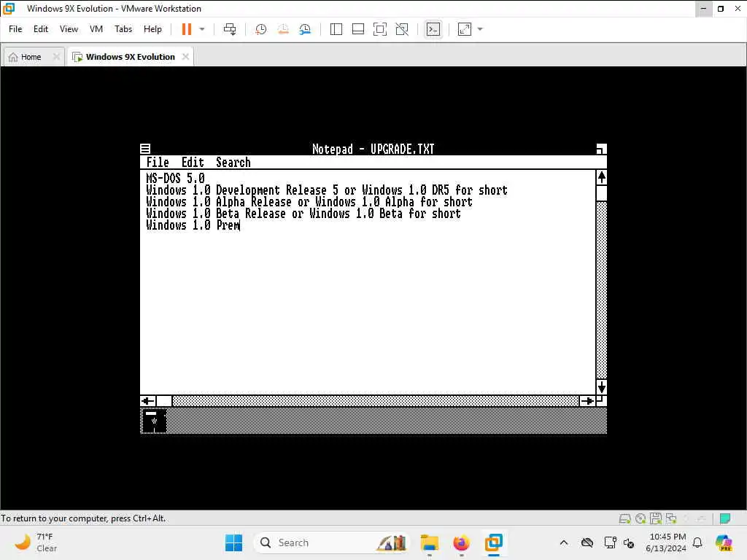Open VMware Help menu
Viewport: 747px width, 560px height.
coord(152,29)
